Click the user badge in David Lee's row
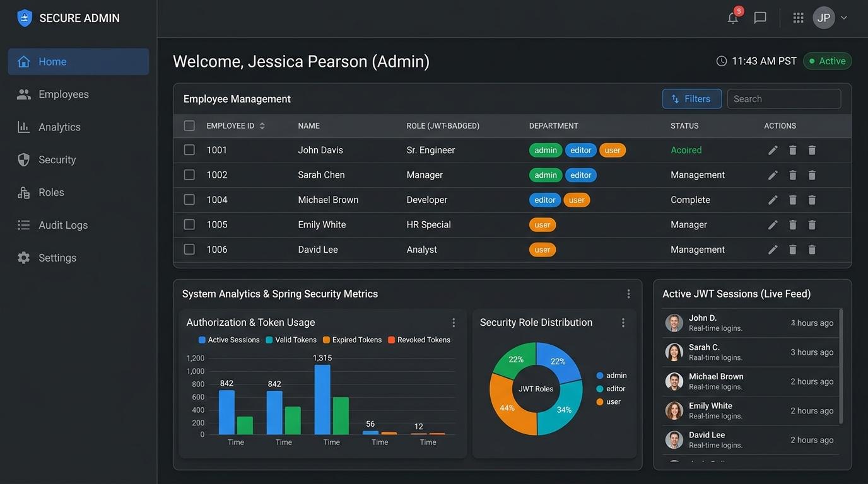Image resolution: width=868 pixels, height=484 pixels. (x=542, y=250)
